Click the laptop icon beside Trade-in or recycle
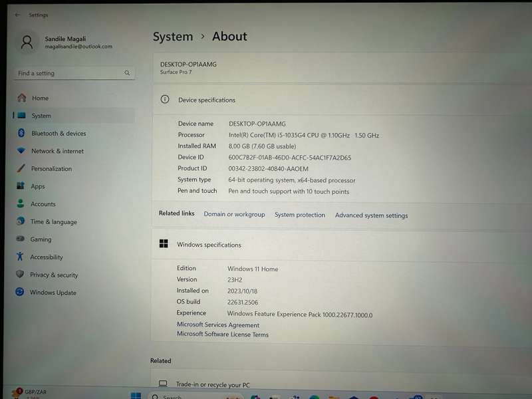This screenshot has width=532, height=399. (x=163, y=384)
